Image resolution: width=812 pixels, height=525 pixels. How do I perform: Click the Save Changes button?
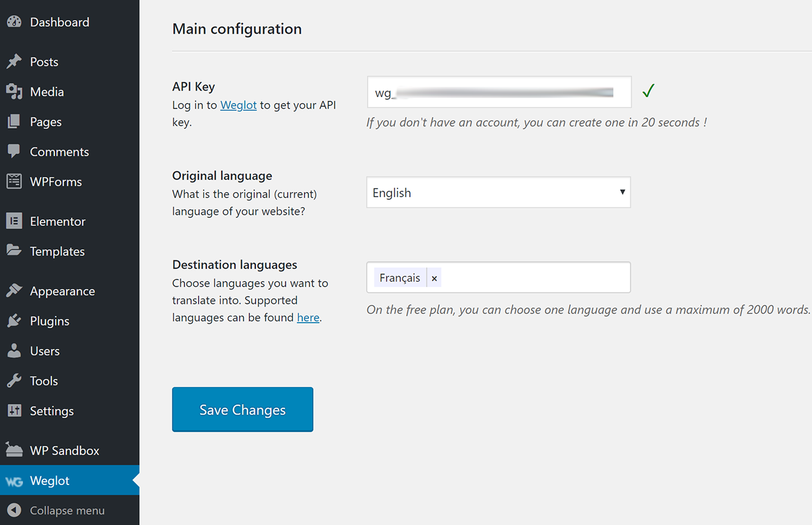[x=242, y=410]
